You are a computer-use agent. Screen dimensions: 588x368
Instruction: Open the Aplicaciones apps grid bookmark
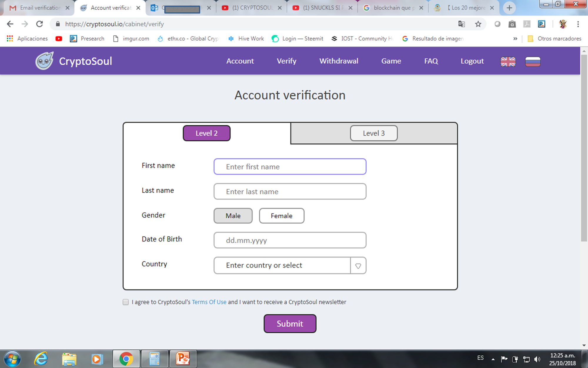click(x=27, y=39)
